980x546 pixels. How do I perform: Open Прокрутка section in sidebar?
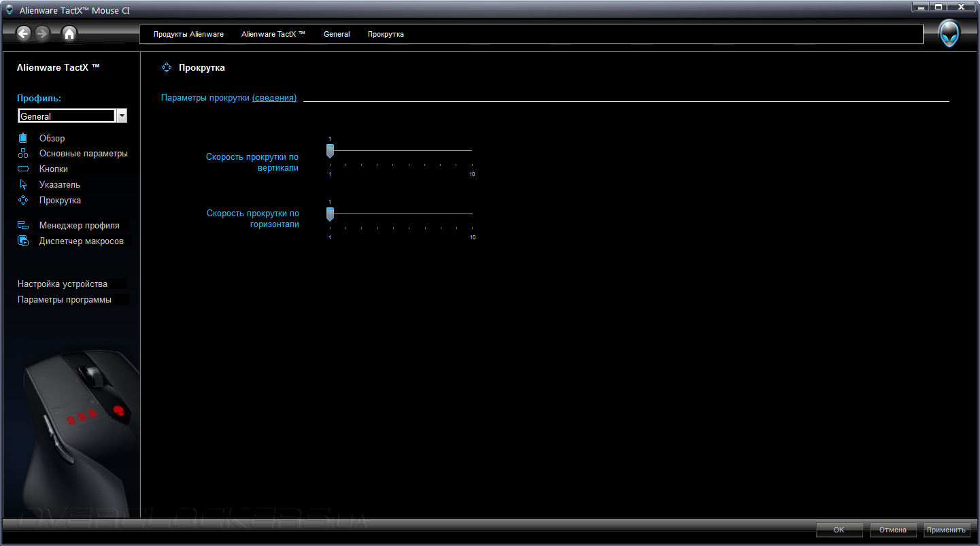click(60, 200)
